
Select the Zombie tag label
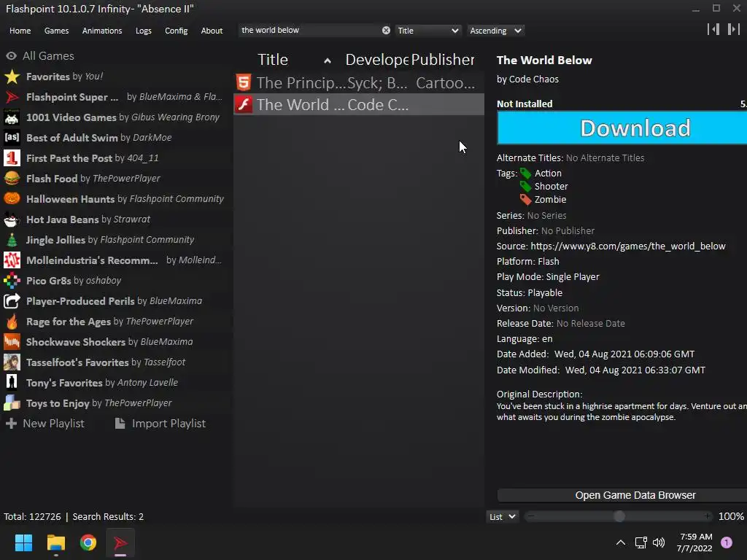pyautogui.click(x=550, y=200)
